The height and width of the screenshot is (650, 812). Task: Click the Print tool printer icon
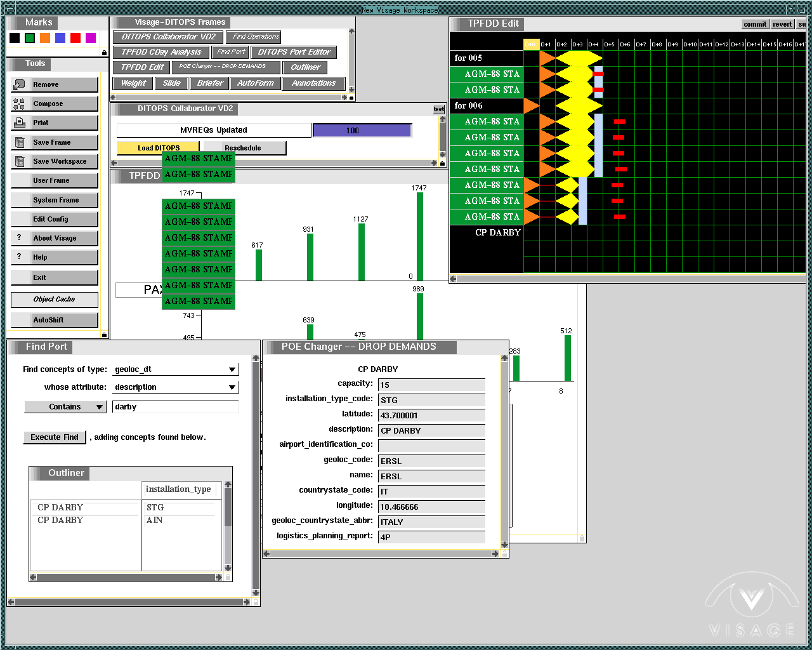19,123
